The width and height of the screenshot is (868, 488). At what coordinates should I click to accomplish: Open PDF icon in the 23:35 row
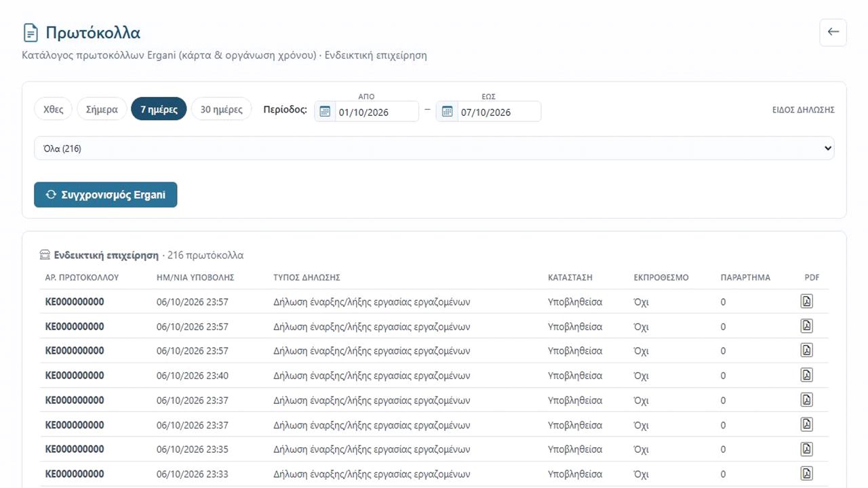(806, 449)
